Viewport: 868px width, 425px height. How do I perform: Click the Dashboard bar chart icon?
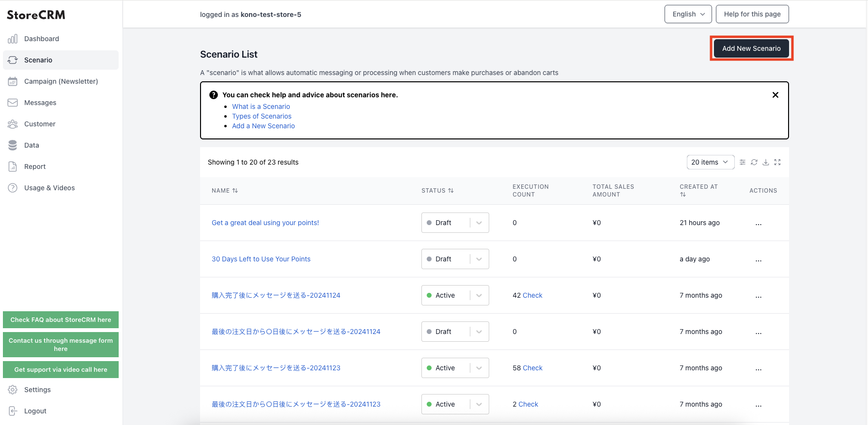(13, 39)
